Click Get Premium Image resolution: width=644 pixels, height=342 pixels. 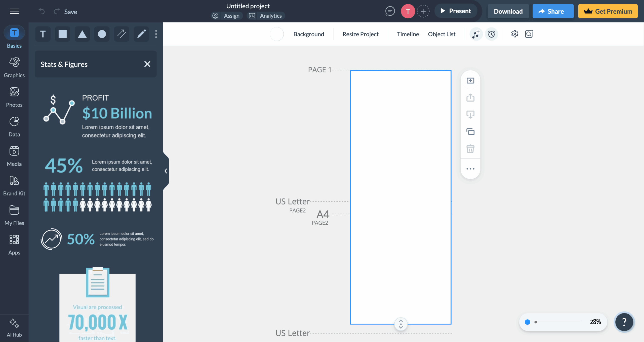point(608,11)
